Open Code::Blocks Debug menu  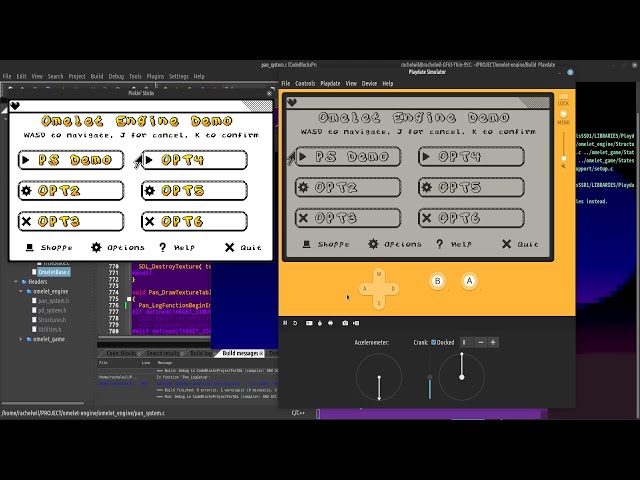coord(116,76)
